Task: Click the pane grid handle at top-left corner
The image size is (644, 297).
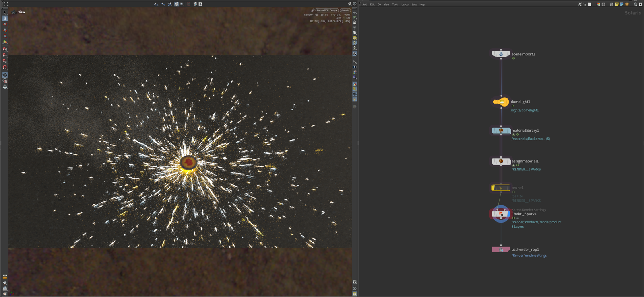Action: 6,4
